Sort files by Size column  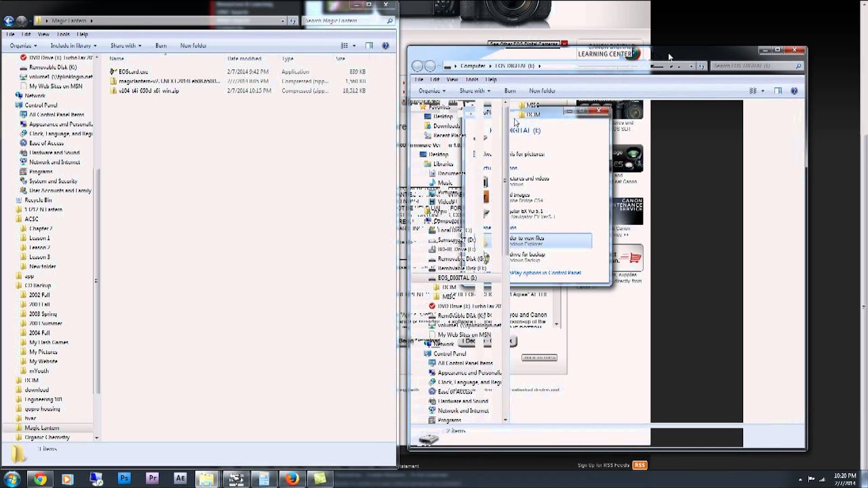(340, 59)
